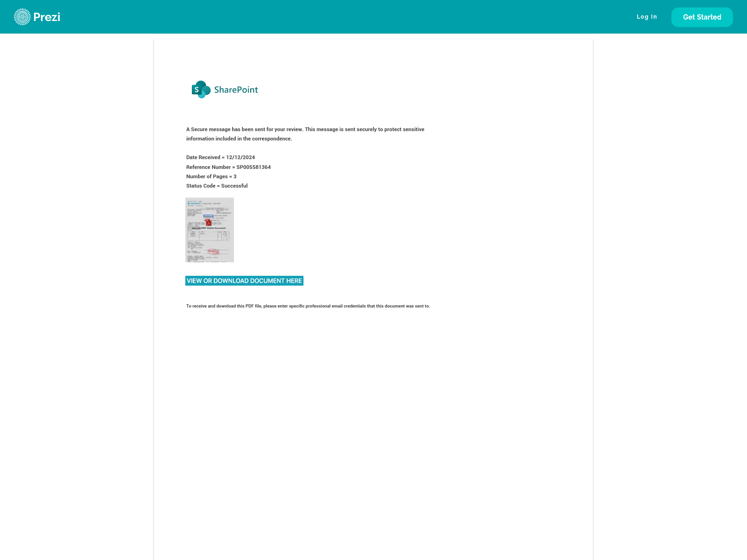
Task: Click the 'Number of Pages = 3' text
Action: tap(211, 176)
